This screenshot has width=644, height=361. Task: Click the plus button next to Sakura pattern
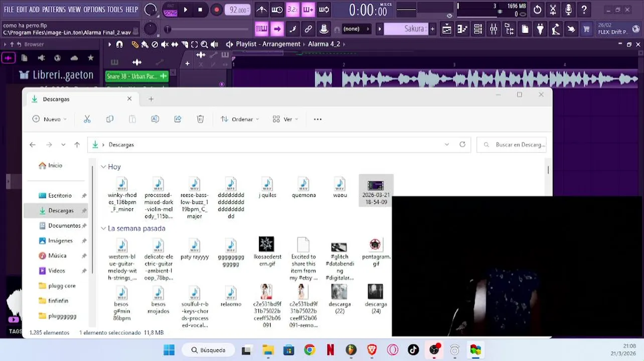[x=432, y=29]
